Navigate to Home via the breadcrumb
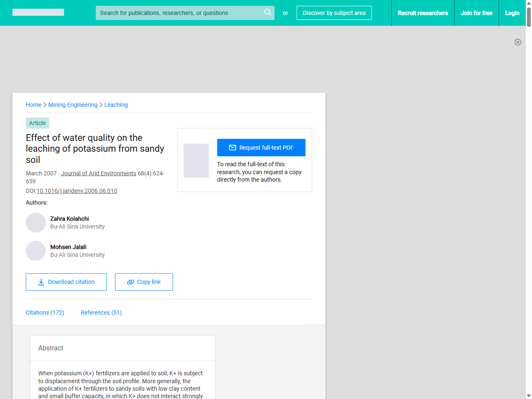The height and width of the screenshot is (399, 532). pos(34,105)
